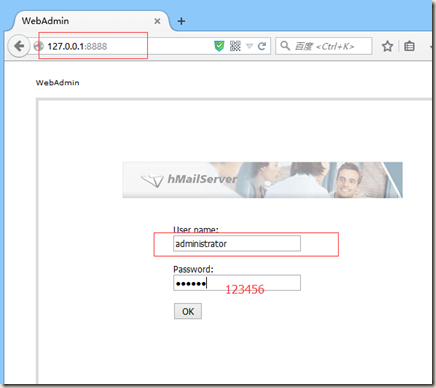
Task: Click the User name input field
Action: point(237,244)
